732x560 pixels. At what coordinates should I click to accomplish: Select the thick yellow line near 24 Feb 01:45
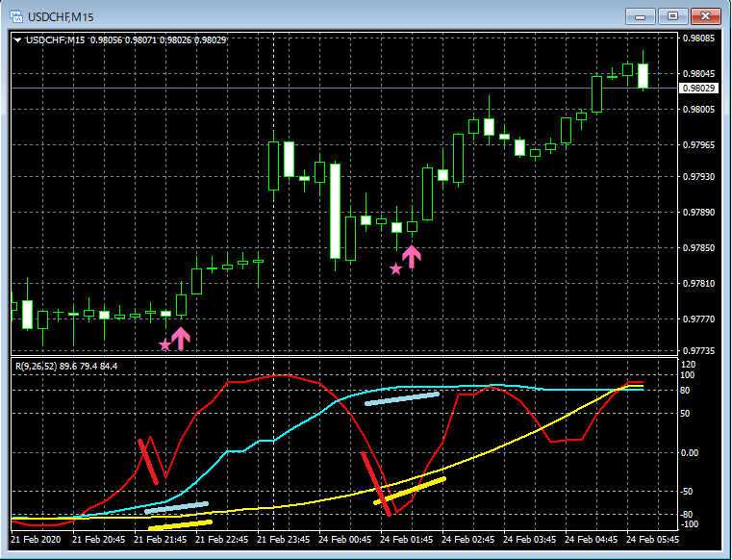click(410, 491)
